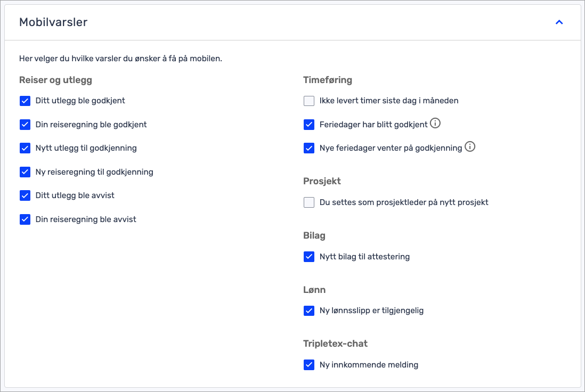Image resolution: width=585 pixels, height=392 pixels.
Task: Uncheck Nytt bilag til attestering
Action: click(309, 257)
